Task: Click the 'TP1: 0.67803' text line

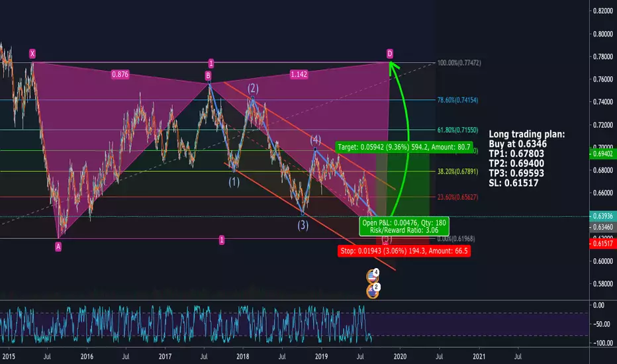Action: click(x=516, y=154)
